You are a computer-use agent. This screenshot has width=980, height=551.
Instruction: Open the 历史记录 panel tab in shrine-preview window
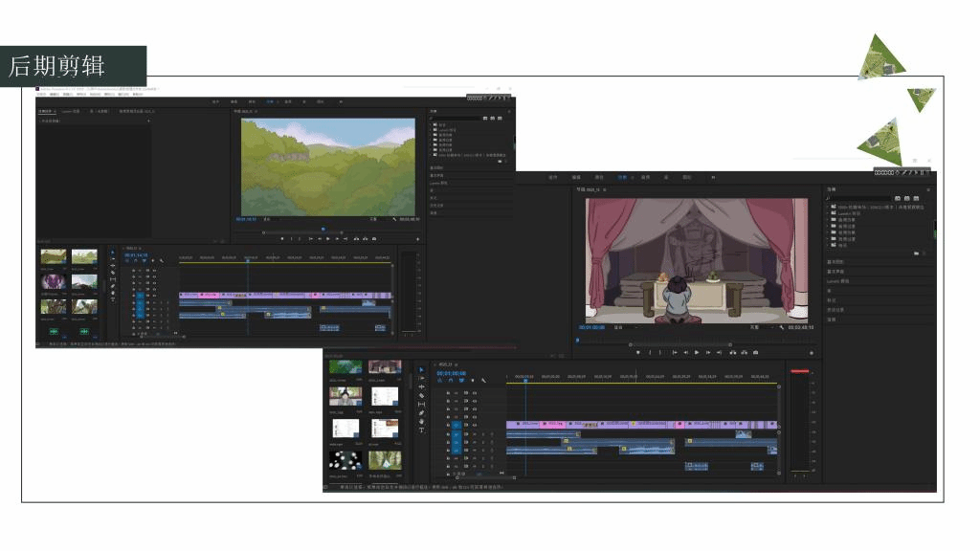coord(835,310)
